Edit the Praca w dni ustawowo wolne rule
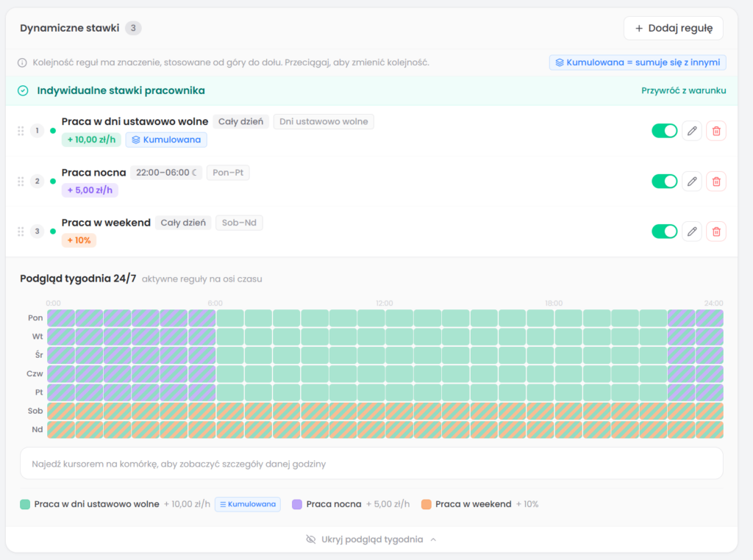The image size is (753, 560). (692, 131)
